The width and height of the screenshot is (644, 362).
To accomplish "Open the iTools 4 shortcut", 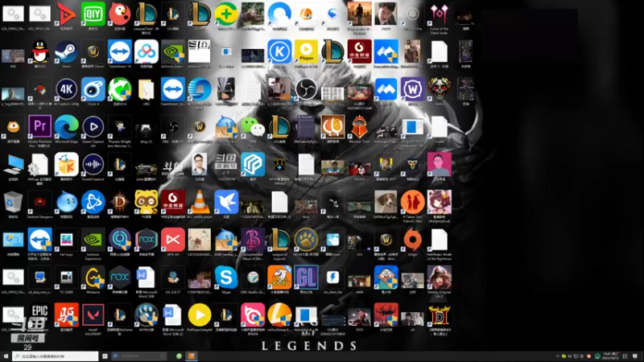I will 93,89.
